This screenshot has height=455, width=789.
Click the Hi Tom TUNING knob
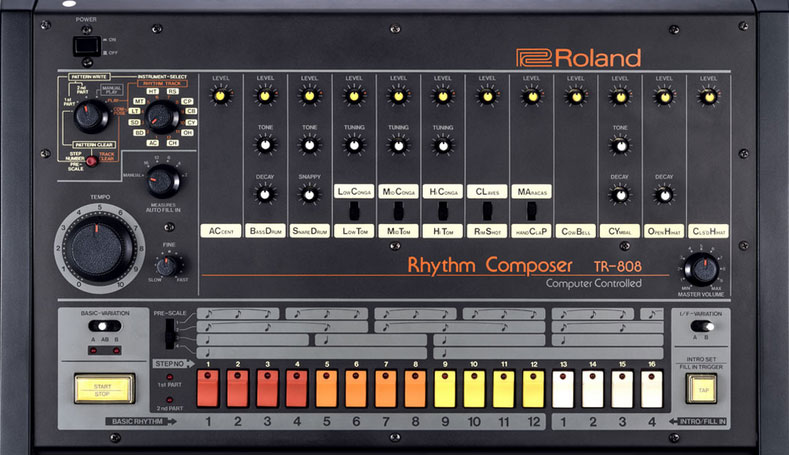[x=443, y=145]
